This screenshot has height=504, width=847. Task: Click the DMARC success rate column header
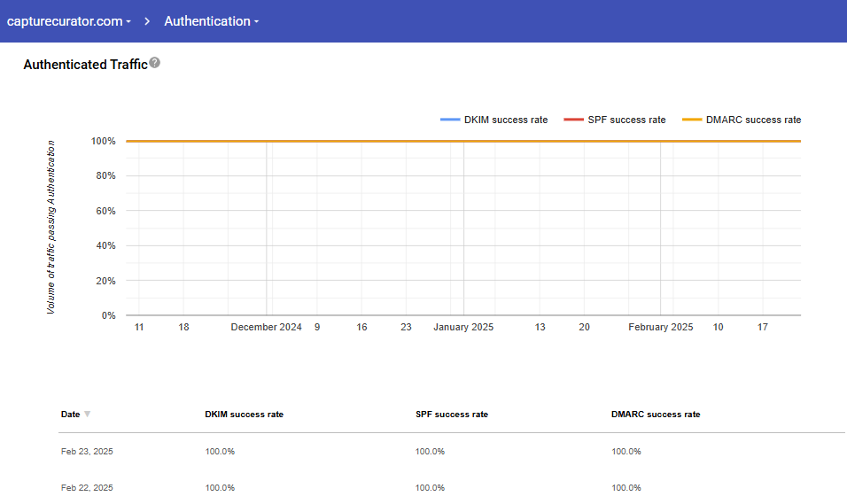pyautogui.click(x=656, y=415)
